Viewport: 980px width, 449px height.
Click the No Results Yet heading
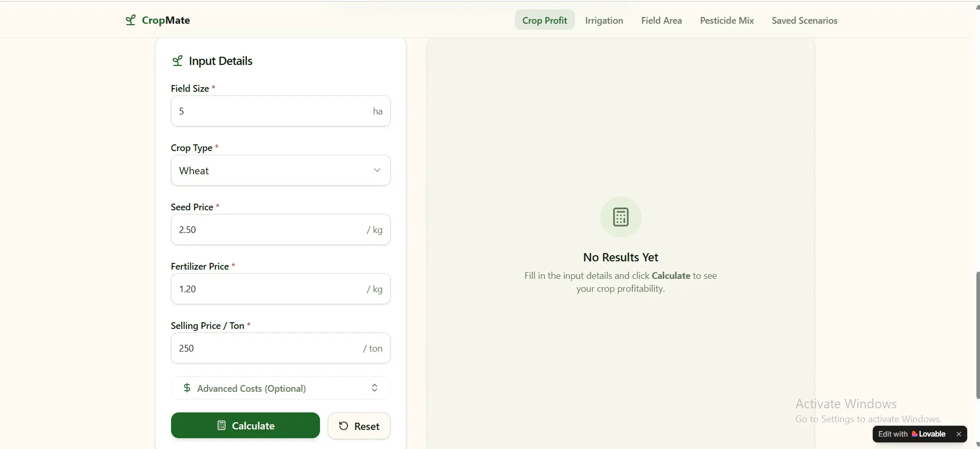(x=620, y=257)
